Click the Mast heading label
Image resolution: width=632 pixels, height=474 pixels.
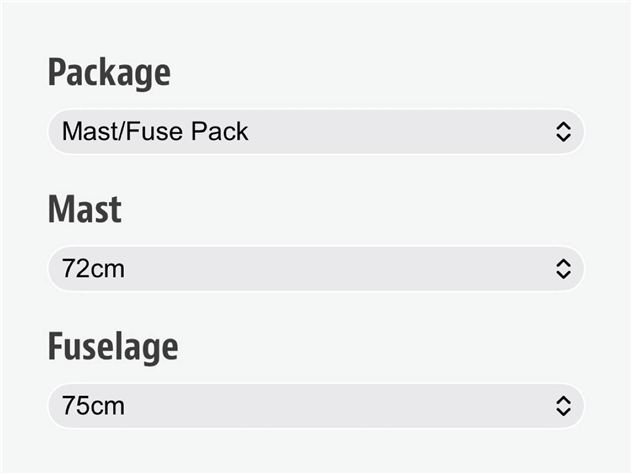coord(85,210)
